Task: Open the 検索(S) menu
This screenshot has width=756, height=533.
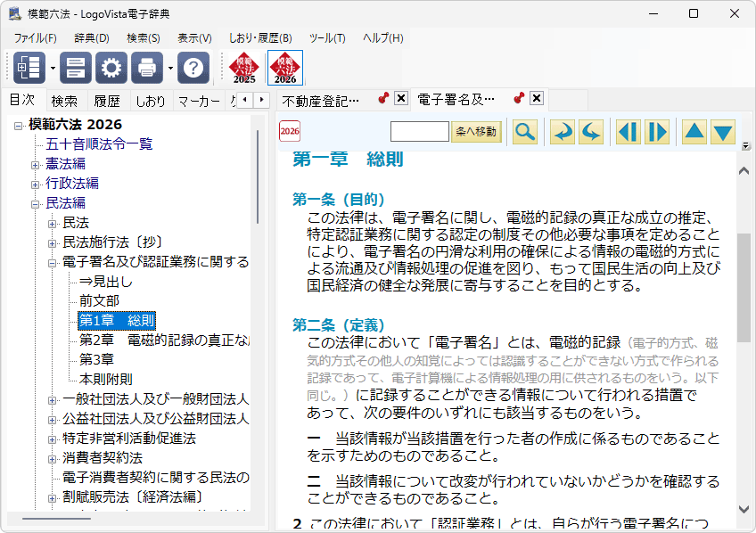Action: point(143,38)
